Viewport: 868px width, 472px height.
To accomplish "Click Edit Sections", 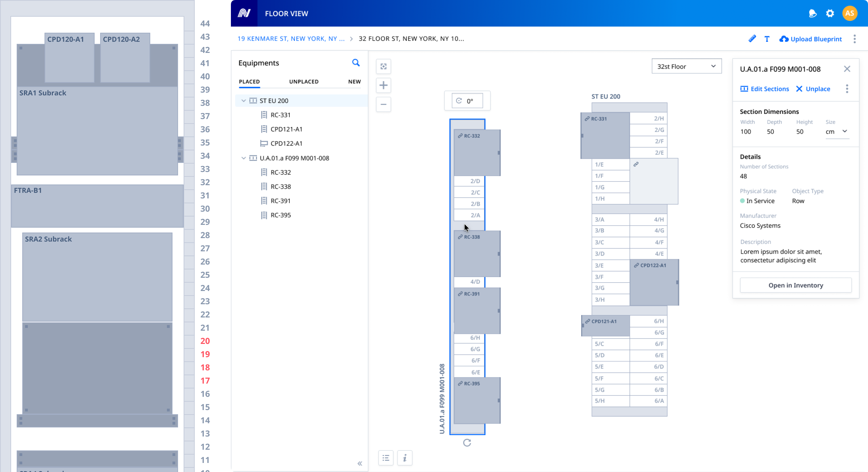I will (765, 89).
